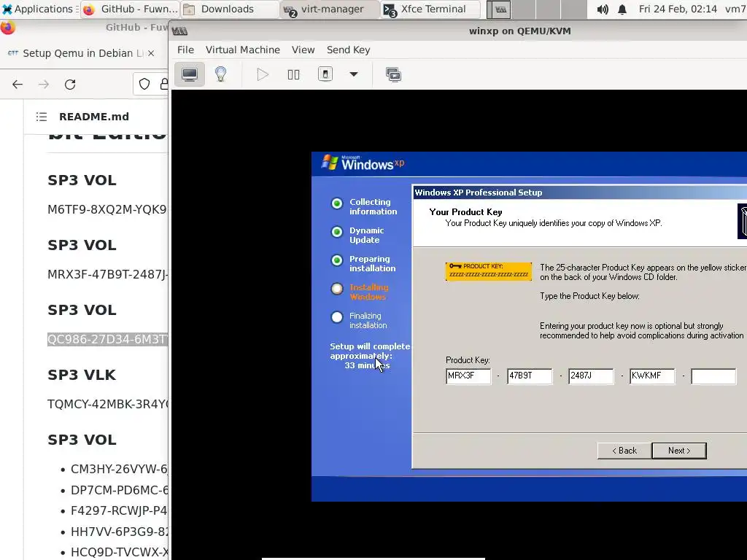Screen dimensions: 747x560
Task: Pause the virtual machine
Action: [293, 74]
